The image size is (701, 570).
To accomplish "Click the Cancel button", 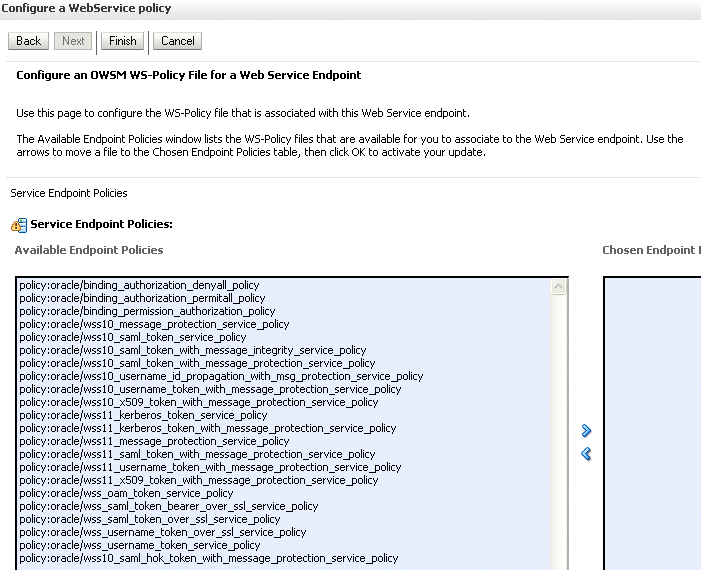I will (x=177, y=41).
